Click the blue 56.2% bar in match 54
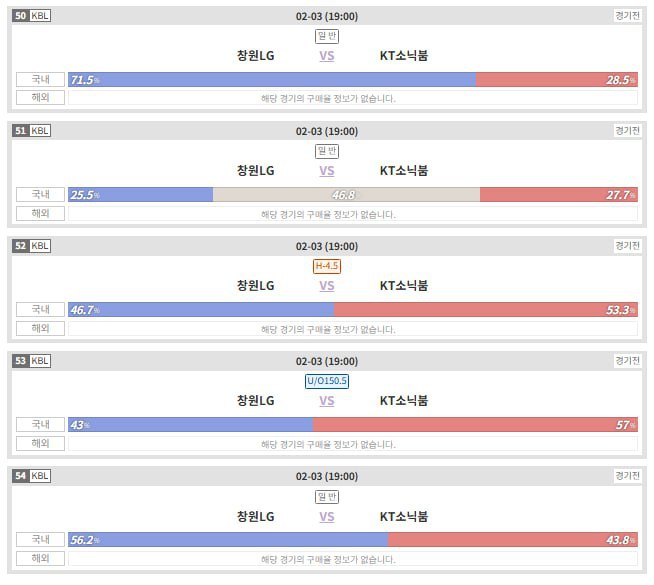654x585 pixels. (x=228, y=540)
